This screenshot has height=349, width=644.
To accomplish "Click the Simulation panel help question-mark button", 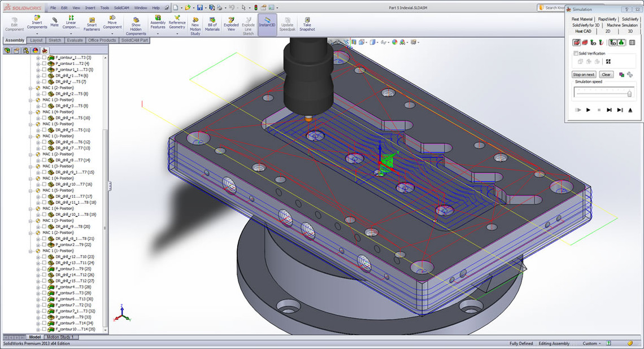I will 626,9.
